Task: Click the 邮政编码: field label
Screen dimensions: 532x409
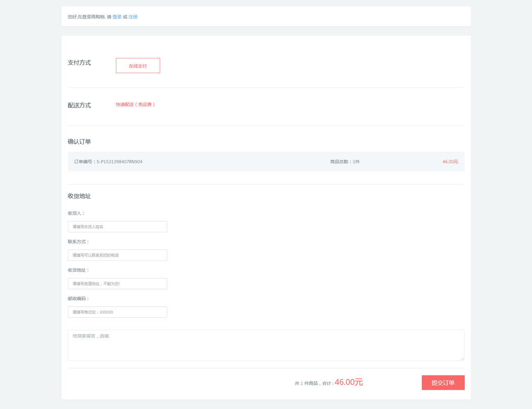Action: click(79, 299)
